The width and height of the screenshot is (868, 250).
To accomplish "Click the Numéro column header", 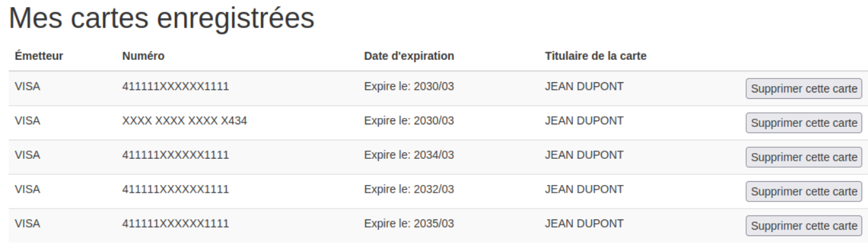I will pyautogui.click(x=143, y=56).
